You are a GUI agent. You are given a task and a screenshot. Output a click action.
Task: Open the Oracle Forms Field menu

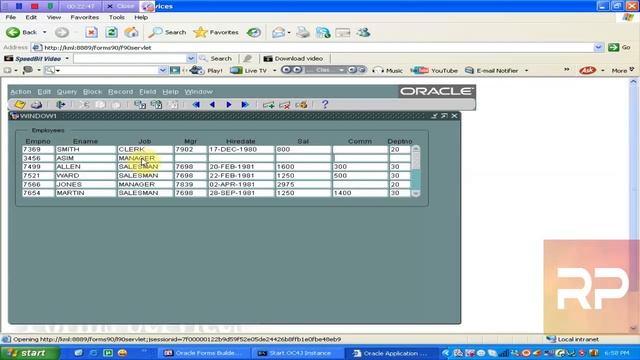pyautogui.click(x=147, y=92)
